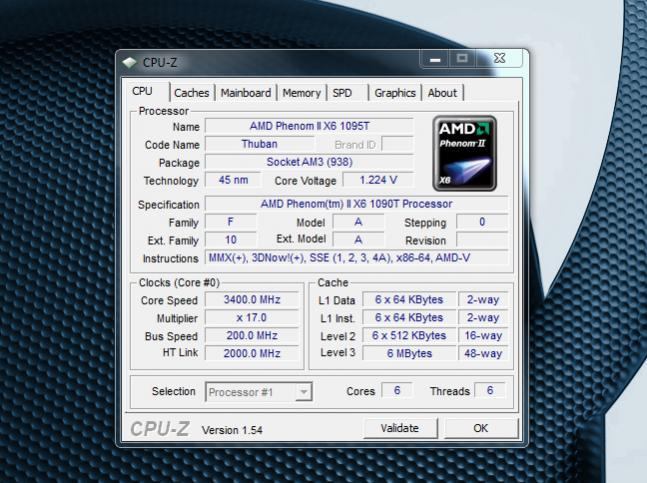Viewport: 647px width, 483px height.
Task: Click the CPU-Z logo text at bottom left
Action: pyautogui.click(x=160, y=429)
